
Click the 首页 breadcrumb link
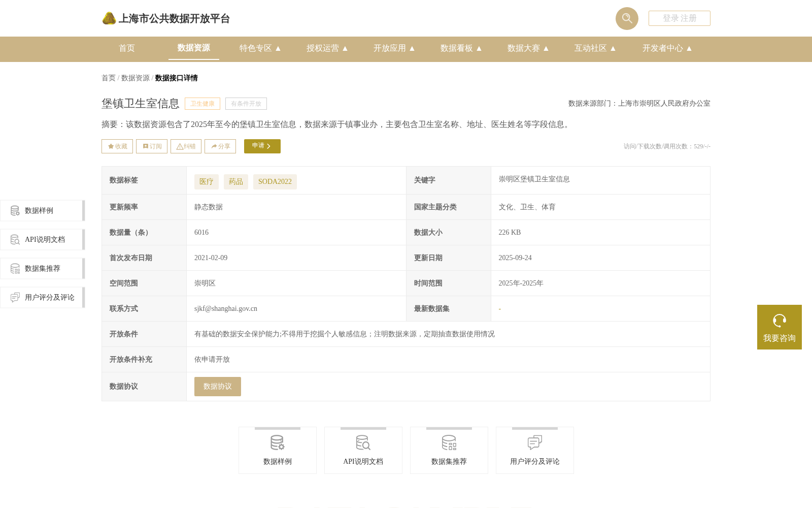pos(109,78)
